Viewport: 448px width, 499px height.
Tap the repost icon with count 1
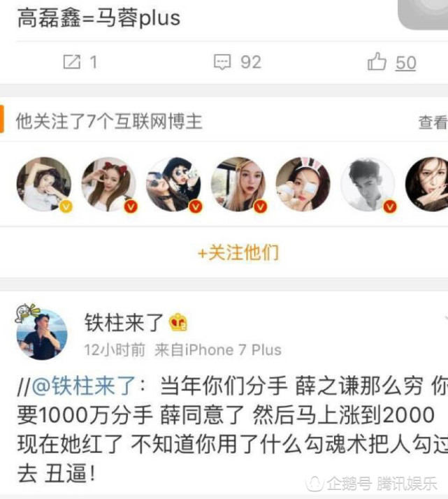[x=72, y=62]
